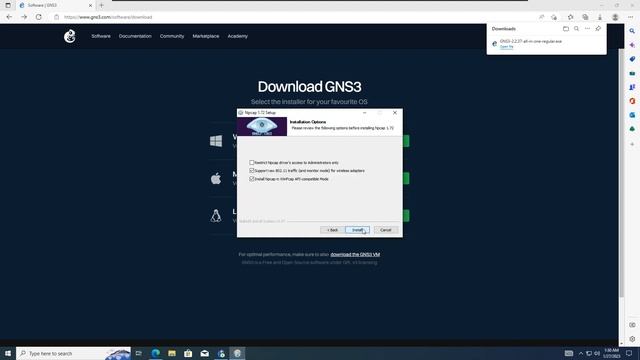Click the Edge sidebar search icon
This screenshot has width=640, height=360.
tap(632, 31)
